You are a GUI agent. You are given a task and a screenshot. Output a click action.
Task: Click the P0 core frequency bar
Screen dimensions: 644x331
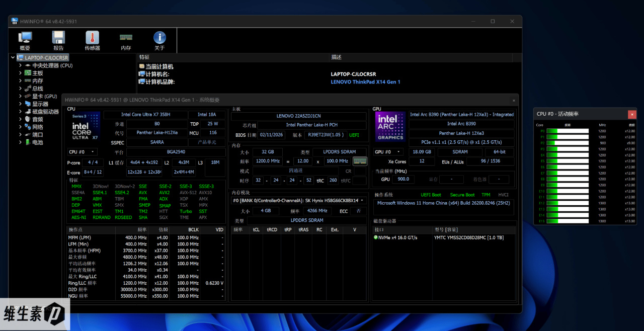(568, 131)
